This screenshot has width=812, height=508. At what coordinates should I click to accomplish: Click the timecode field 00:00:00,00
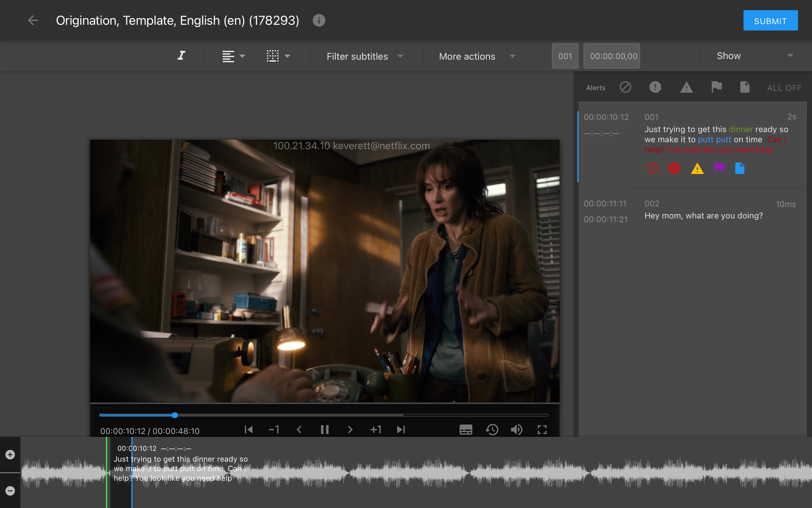612,56
